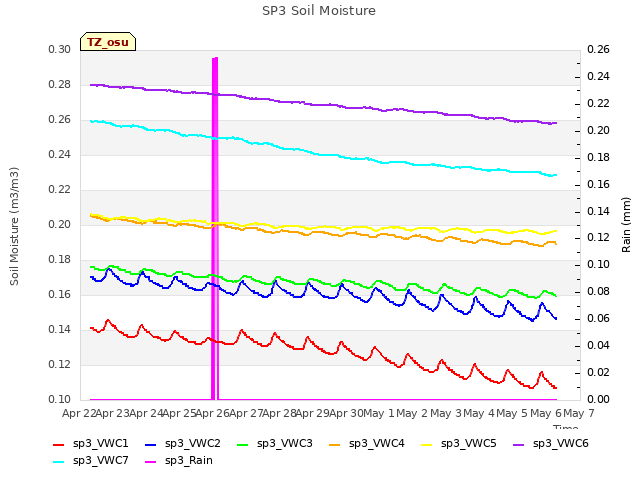Screen dimensions: 640x480
Task: Click the May 3 x-axis tick label
Action: (446, 413)
